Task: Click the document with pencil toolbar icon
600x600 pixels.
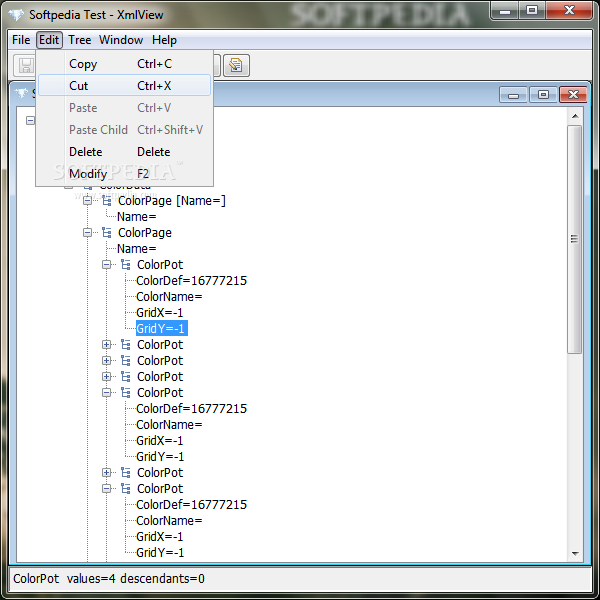Action: point(236,65)
